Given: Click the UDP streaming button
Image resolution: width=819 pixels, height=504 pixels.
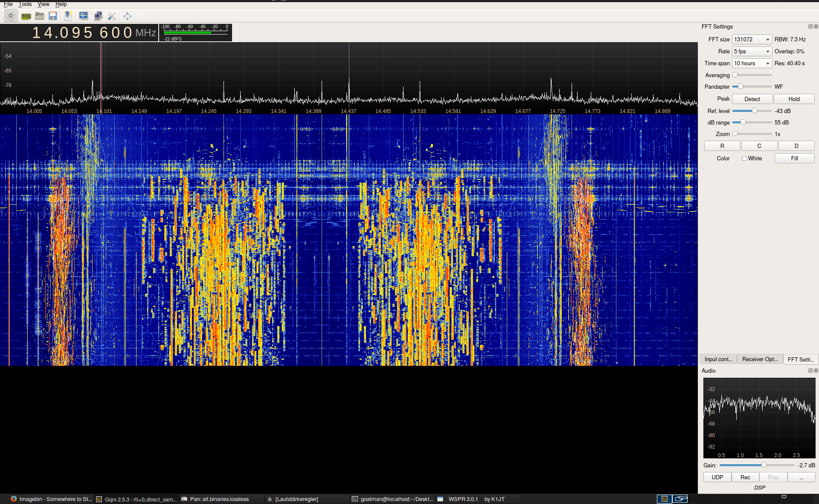Looking at the screenshot, I should pyautogui.click(x=717, y=477).
